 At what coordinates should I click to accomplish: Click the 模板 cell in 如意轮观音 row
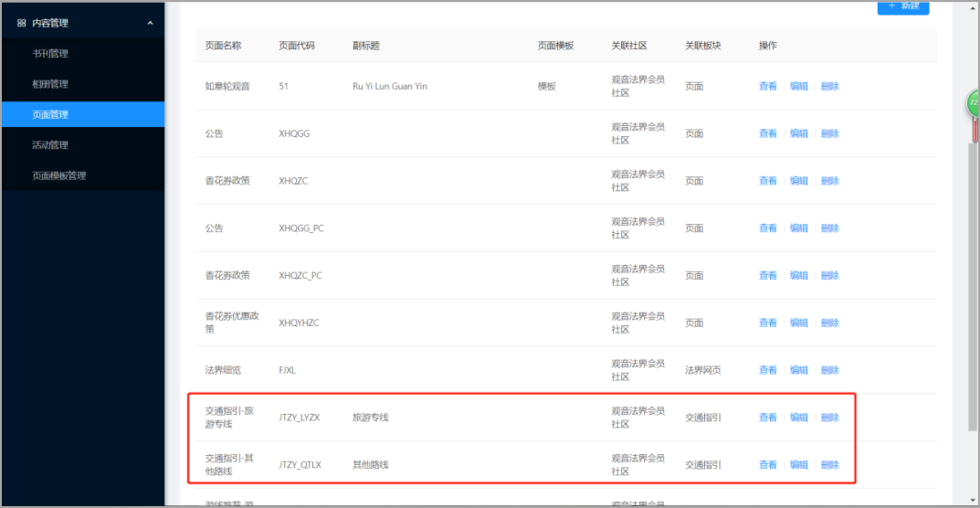tap(547, 86)
